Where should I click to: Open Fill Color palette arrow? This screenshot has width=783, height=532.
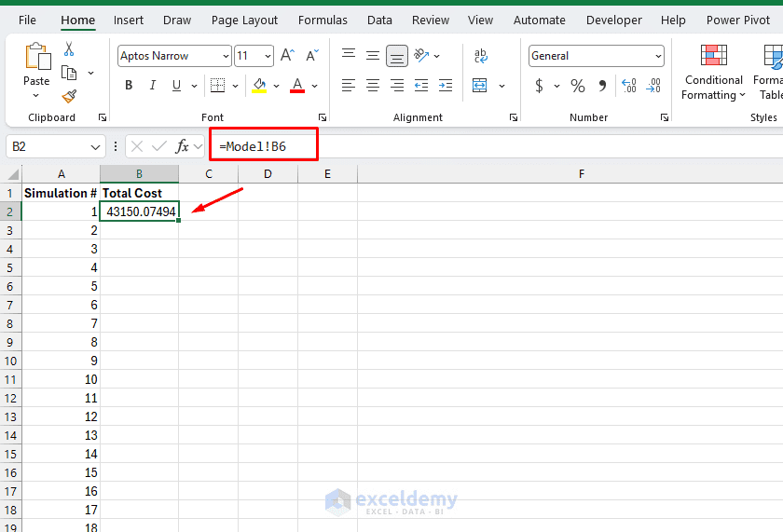pyautogui.click(x=276, y=86)
